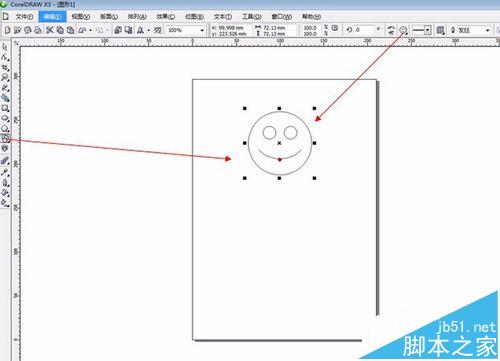500x361 pixels.
Task: Click the center X marker of smiley
Action: (x=279, y=143)
